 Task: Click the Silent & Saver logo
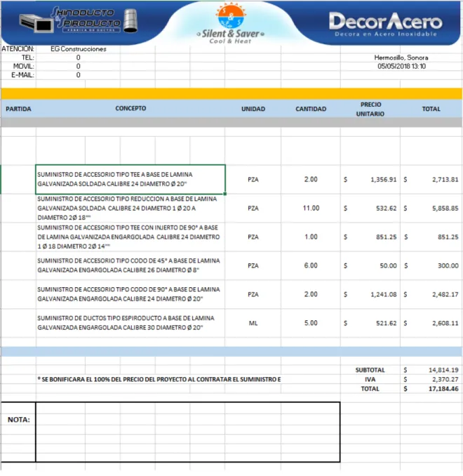231,24
